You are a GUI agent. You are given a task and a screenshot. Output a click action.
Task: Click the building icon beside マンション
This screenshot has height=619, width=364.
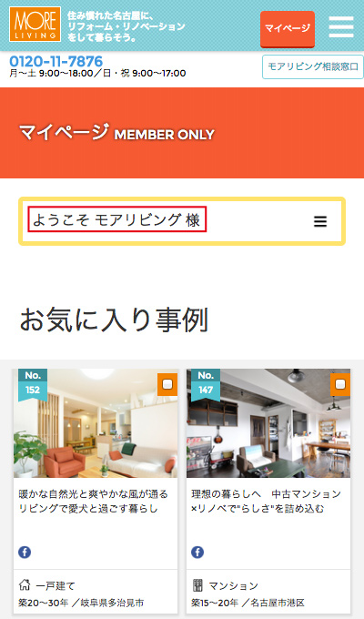[x=197, y=585]
